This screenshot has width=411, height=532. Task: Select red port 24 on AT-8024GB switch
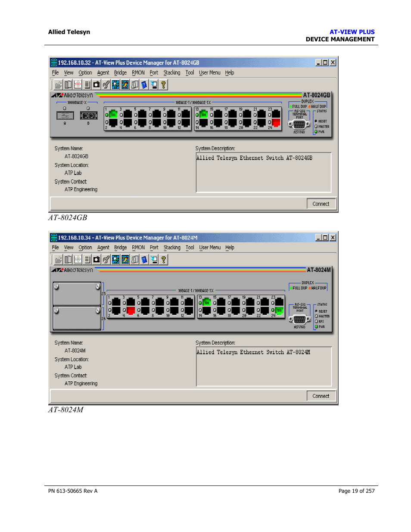[x=276, y=122]
